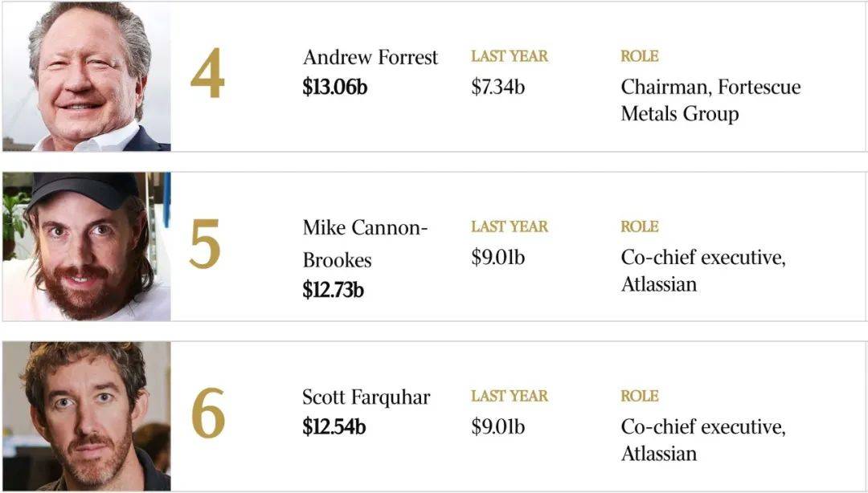Click Scott Farquhar's $9.01b last-year value

(x=498, y=426)
